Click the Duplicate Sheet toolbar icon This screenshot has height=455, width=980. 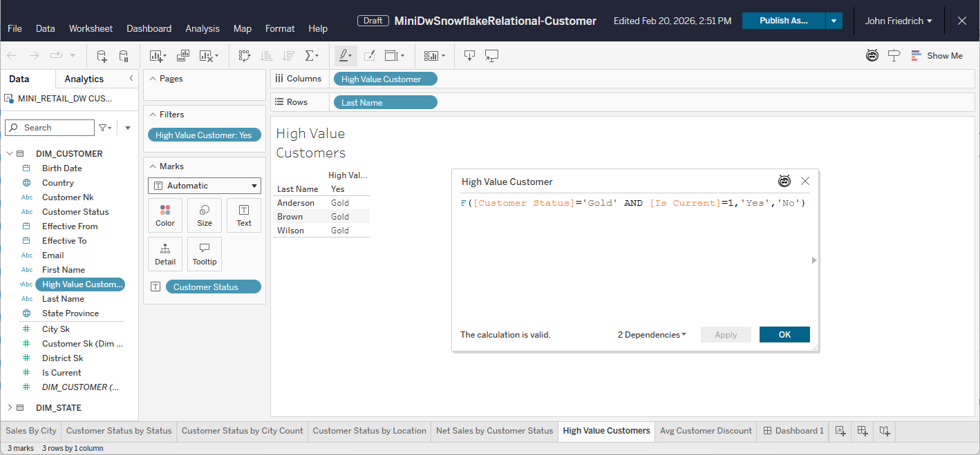pos(183,56)
